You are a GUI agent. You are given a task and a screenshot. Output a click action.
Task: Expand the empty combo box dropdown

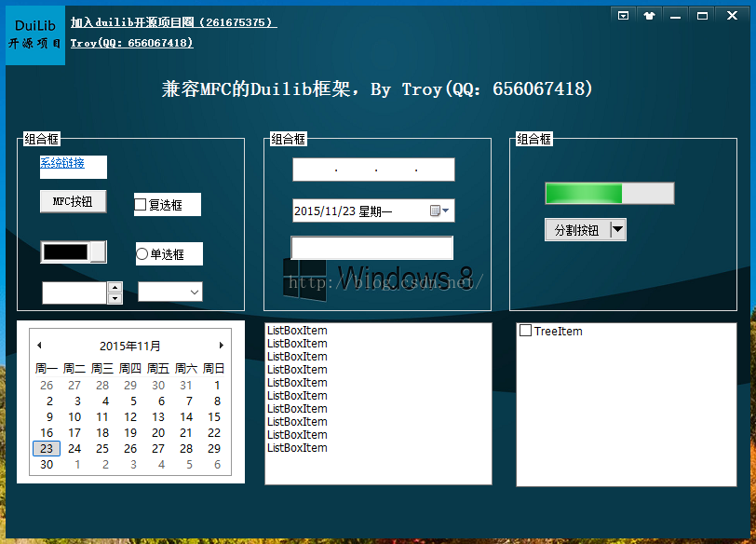coord(195,292)
